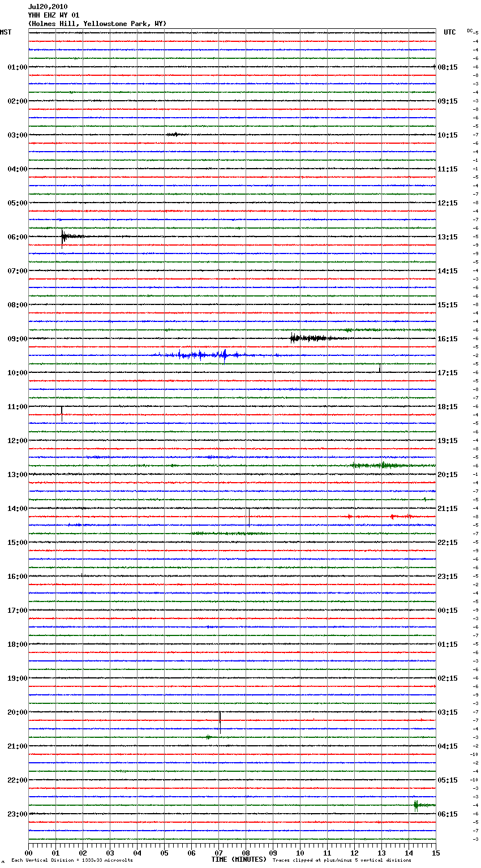The width and height of the screenshot is (481, 868).
Task: Click the 23:15 UTC time label
Action: click(448, 577)
